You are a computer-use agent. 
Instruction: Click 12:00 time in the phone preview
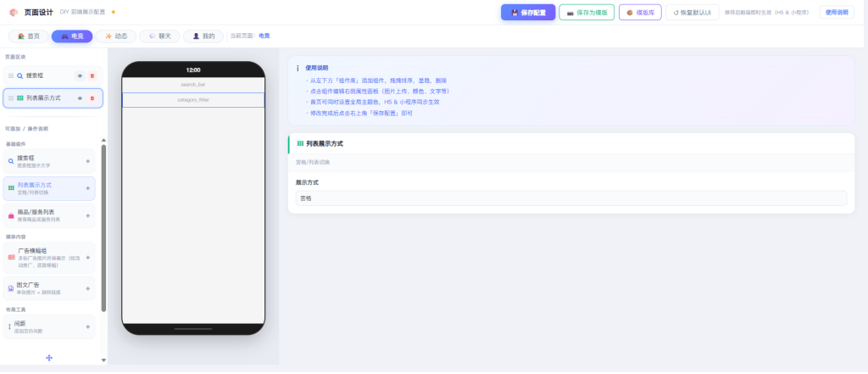tap(193, 70)
